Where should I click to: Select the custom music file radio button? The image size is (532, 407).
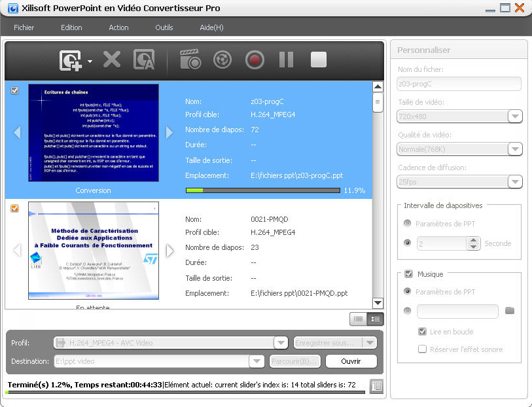coord(408,311)
